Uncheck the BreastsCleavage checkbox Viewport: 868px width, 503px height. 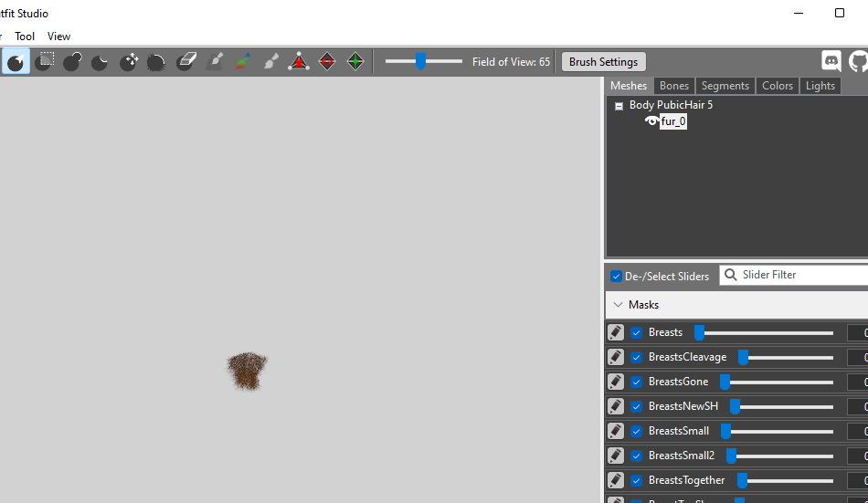pos(637,357)
